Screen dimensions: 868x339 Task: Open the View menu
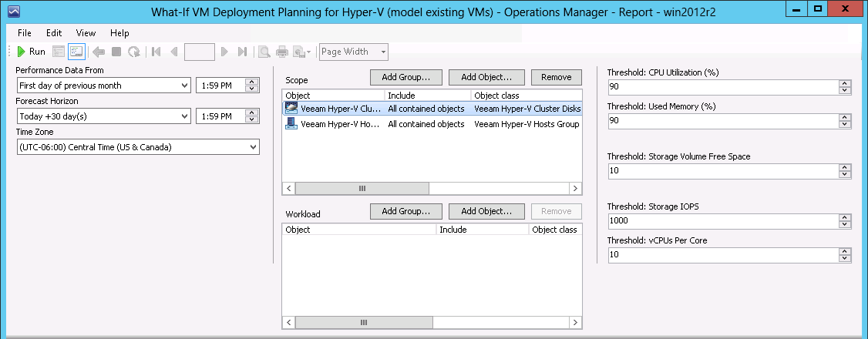click(86, 33)
